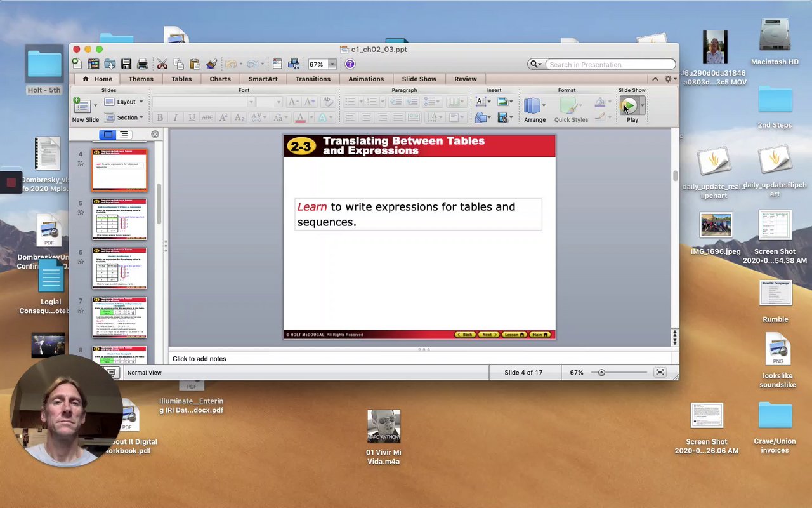Switch to the Slide Show tab

pyautogui.click(x=419, y=79)
